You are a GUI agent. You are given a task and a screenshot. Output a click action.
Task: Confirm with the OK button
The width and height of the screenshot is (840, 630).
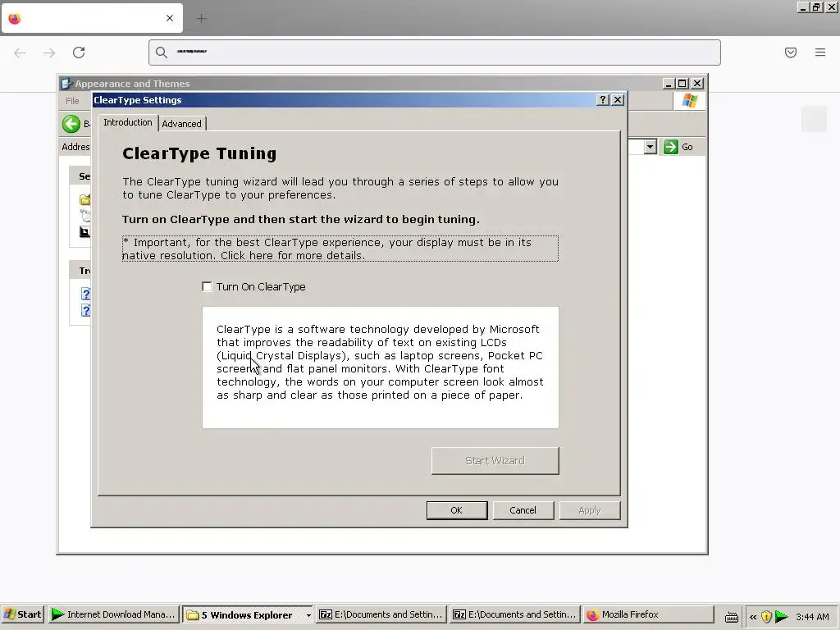(456, 510)
